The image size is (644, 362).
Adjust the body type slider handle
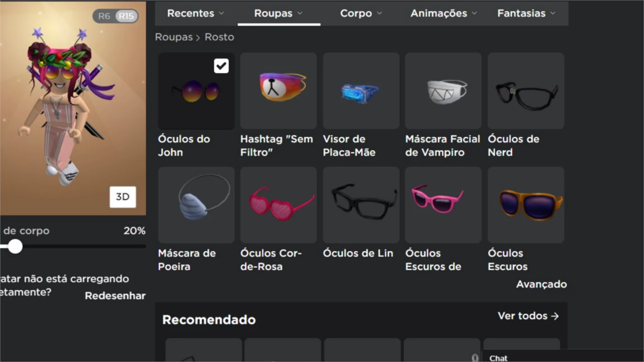point(15,246)
